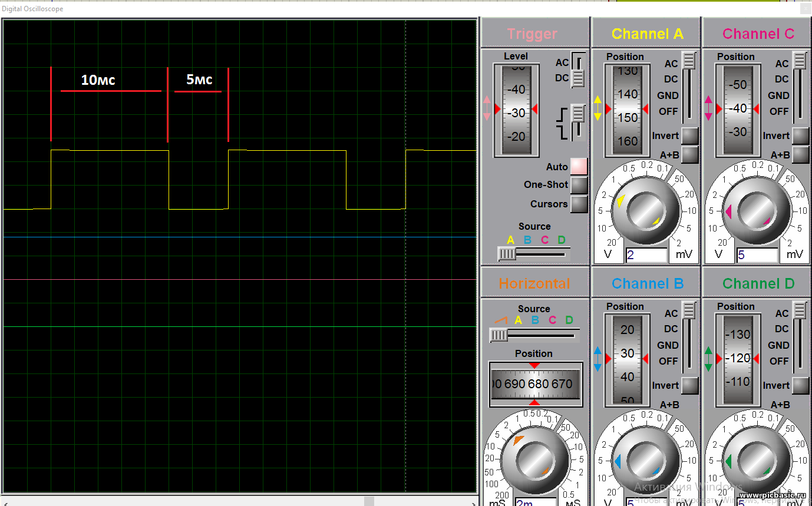The width and height of the screenshot is (812, 506).
Task: Click Channel A volts value input field
Action: pyautogui.click(x=646, y=255)
